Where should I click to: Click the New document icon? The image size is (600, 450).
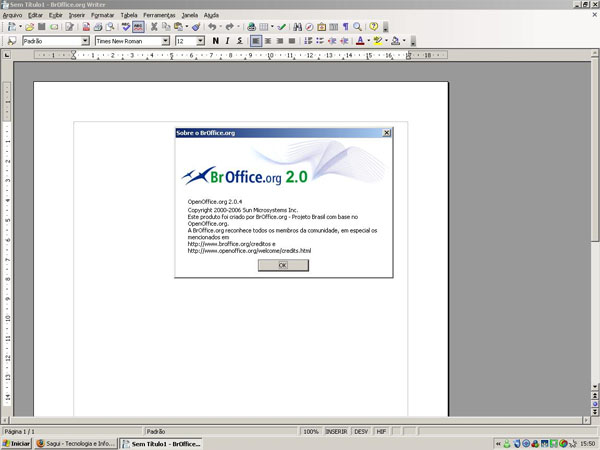coord(12,27)
